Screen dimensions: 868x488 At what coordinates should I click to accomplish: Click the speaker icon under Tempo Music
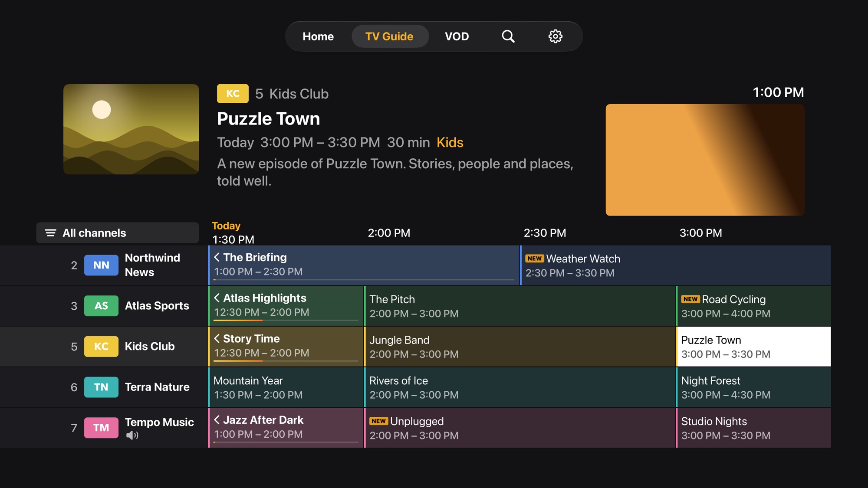tap(132, 435)
